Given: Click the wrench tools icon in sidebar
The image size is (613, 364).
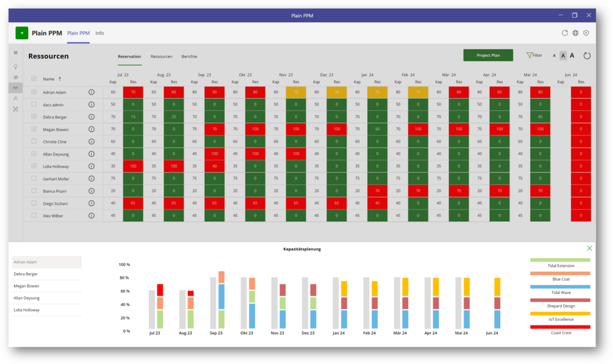Looking at the screenshot, I should [16, 109].
